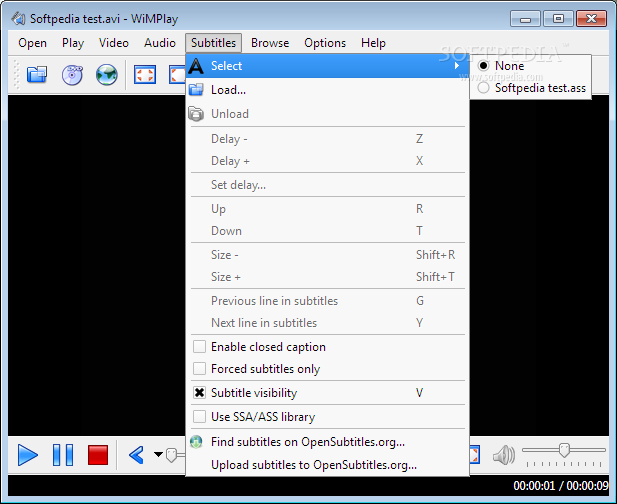Expand the Select submenu arrow
Image resolution: width=617 pixels, height=504 pixels.
457,66
